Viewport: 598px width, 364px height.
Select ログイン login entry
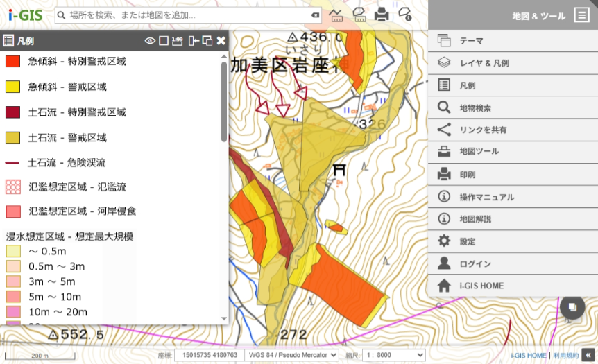pos(513,263)
